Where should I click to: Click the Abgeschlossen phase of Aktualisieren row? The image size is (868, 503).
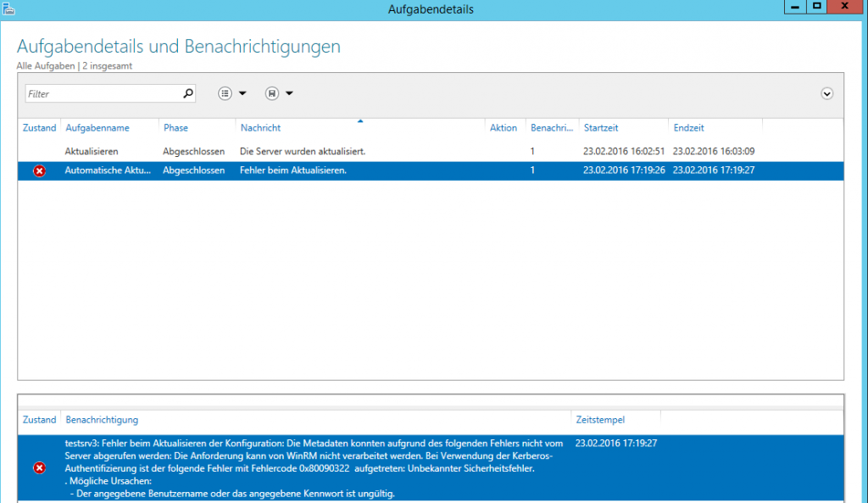coord(194,151)
